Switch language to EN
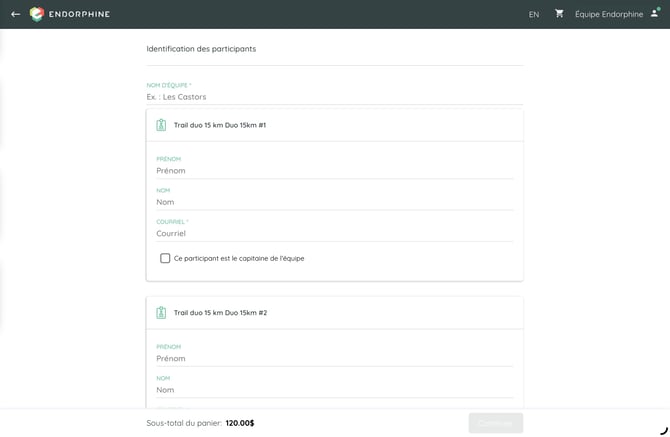670x437 pixels. [534, 15]
